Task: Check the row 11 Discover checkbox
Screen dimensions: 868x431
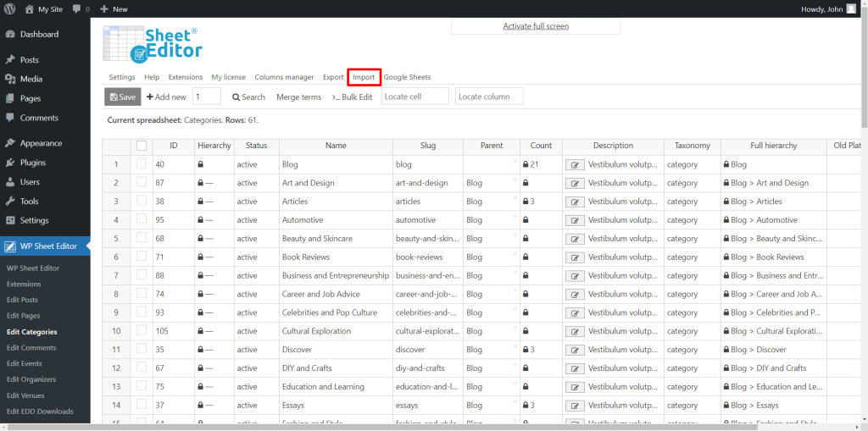Action: coord(142,349)
